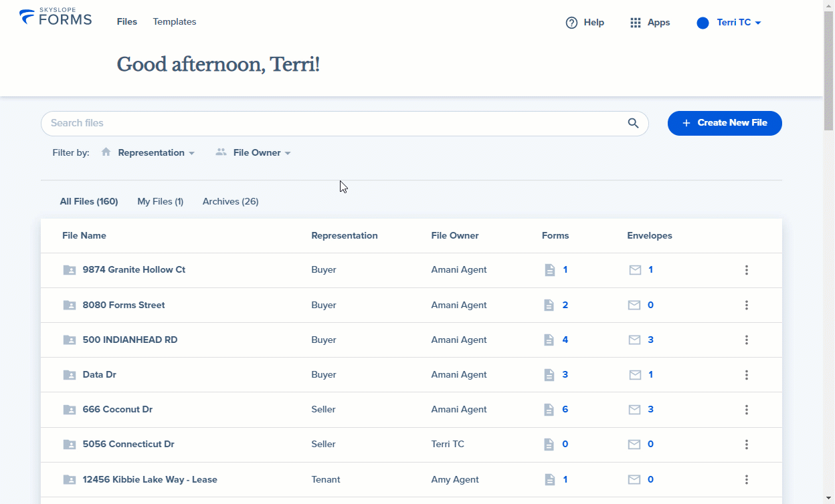Open the three-dot menu for 5056 Connecticut Dr
Screen dimensions: 835x504
(x=747, y=445)
